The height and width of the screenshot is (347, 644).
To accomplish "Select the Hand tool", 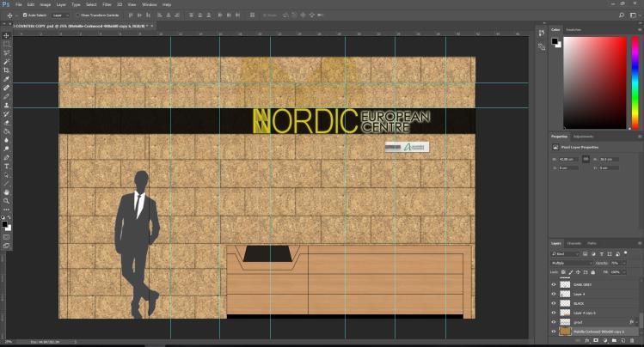I will [x=6, y=192].
